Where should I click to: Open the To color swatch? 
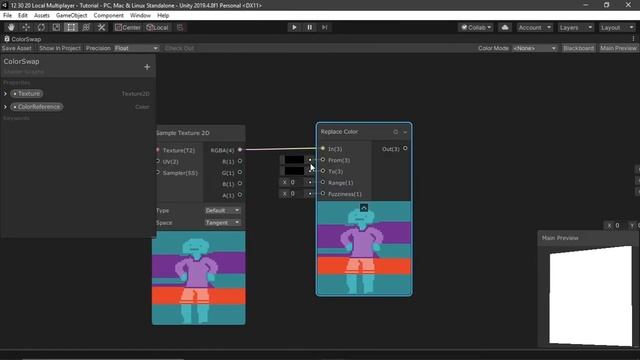pos(294,171)
